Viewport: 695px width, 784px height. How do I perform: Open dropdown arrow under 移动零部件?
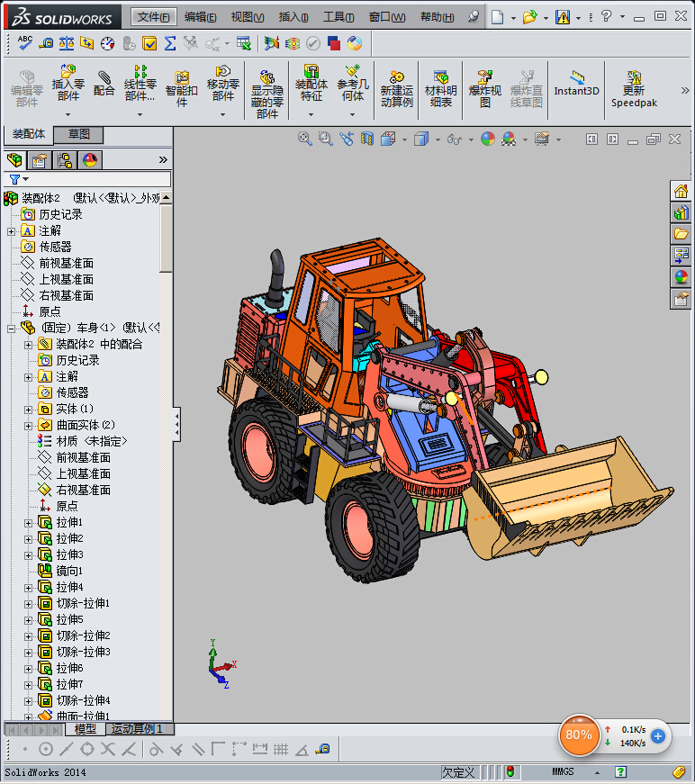223,114
